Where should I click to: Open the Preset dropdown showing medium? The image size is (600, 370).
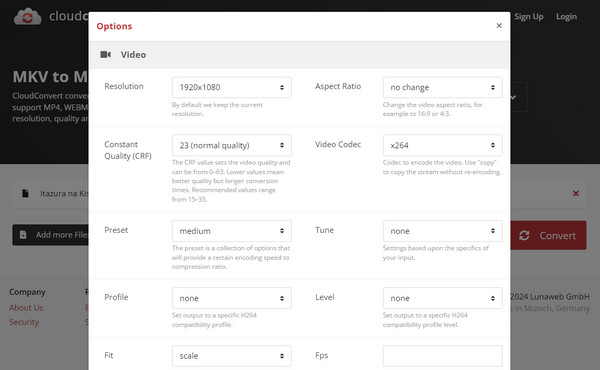click(x=232, y=231)
